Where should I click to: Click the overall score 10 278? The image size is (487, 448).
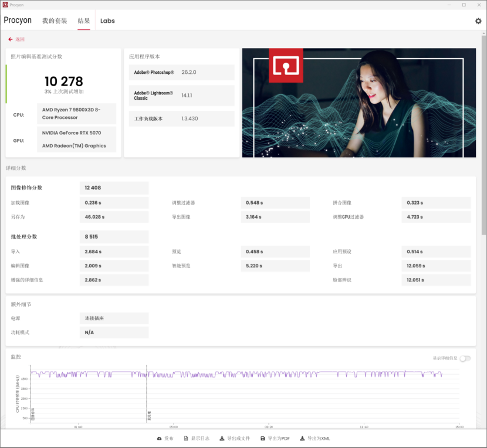[x=64, y=82]
